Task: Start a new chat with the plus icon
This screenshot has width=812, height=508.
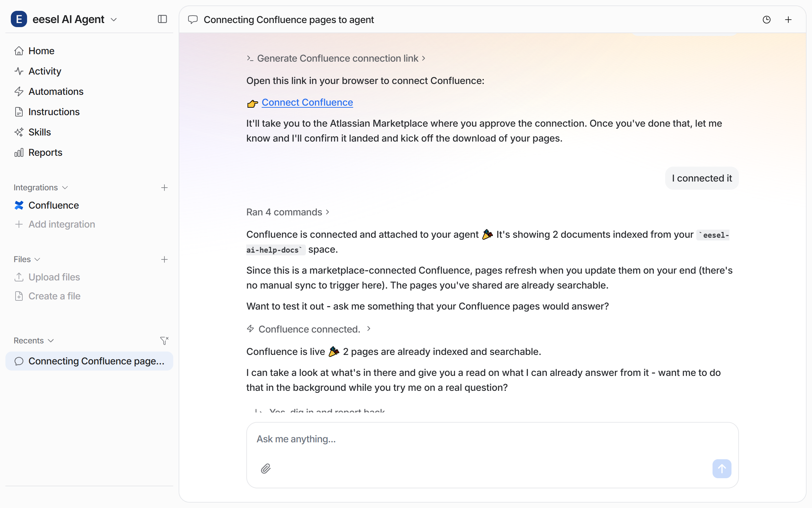Action: (788, 20)
